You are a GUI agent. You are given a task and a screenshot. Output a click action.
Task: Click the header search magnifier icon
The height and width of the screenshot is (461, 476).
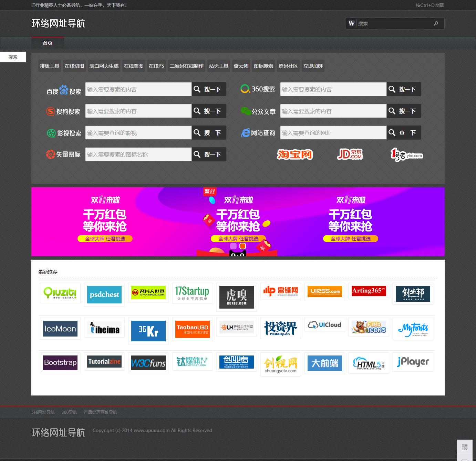click(436, 23)
